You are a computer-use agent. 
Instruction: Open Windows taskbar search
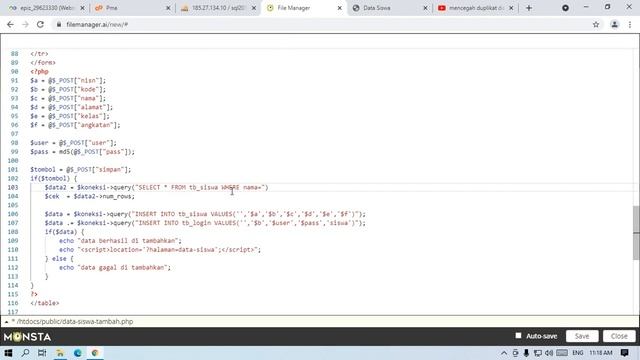(x=25, y=353)
